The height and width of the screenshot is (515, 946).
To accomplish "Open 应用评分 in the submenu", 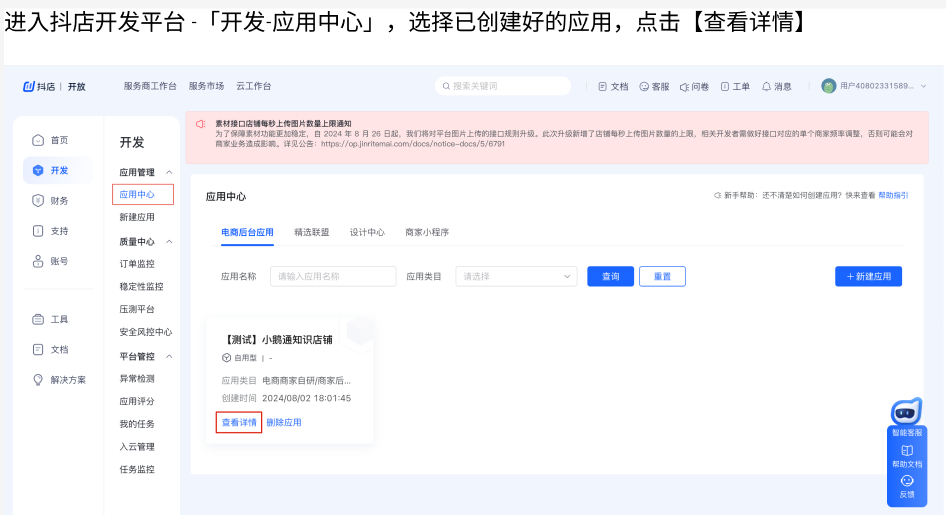I will [137, 401].
